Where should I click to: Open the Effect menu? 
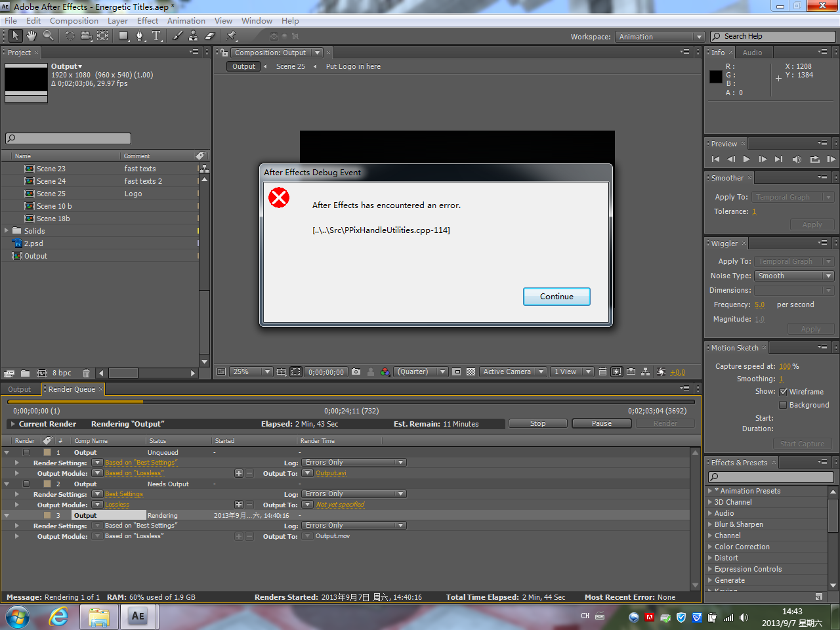[x=148, y=20]
